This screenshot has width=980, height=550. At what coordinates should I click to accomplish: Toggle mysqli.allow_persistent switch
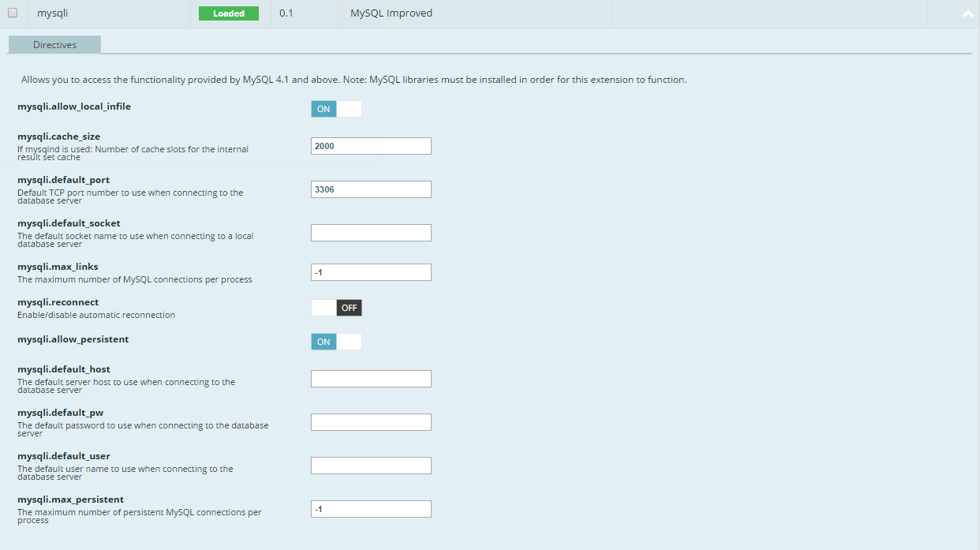336,342
